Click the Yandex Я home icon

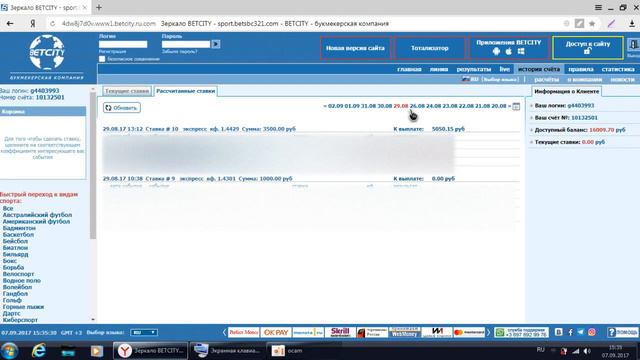point(32,24)
